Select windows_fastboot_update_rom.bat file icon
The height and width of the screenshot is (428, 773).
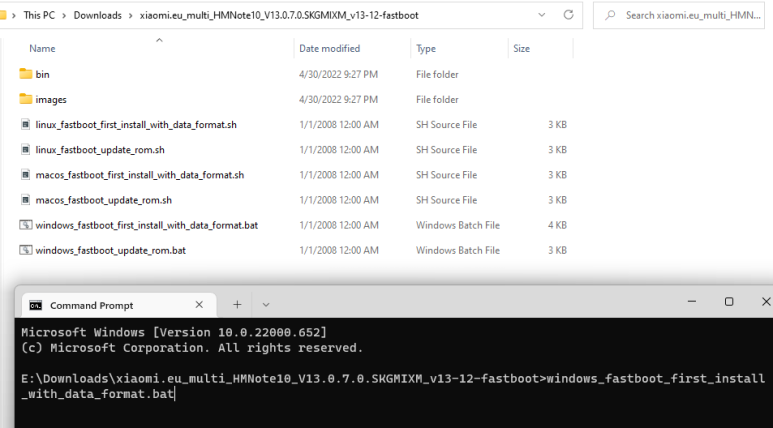[26, 250]
